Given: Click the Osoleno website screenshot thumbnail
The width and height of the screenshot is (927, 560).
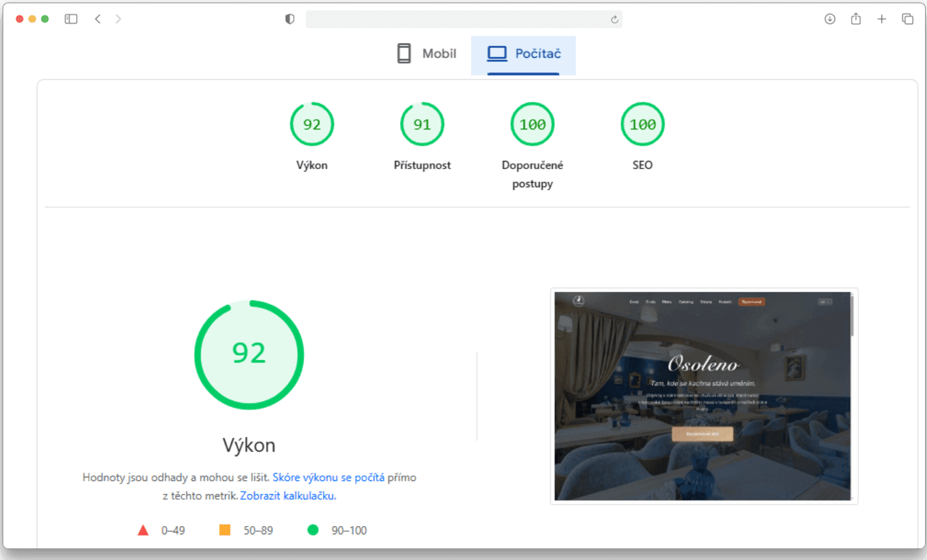Looking at the screenshot, I should pos(703,396).
